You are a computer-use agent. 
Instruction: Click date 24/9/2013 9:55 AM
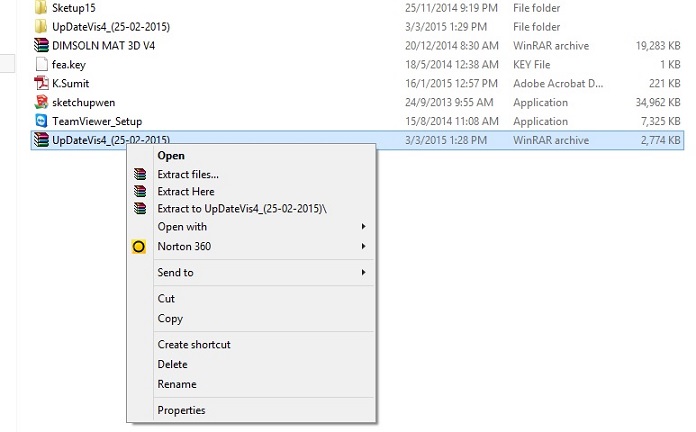point(449,102)
